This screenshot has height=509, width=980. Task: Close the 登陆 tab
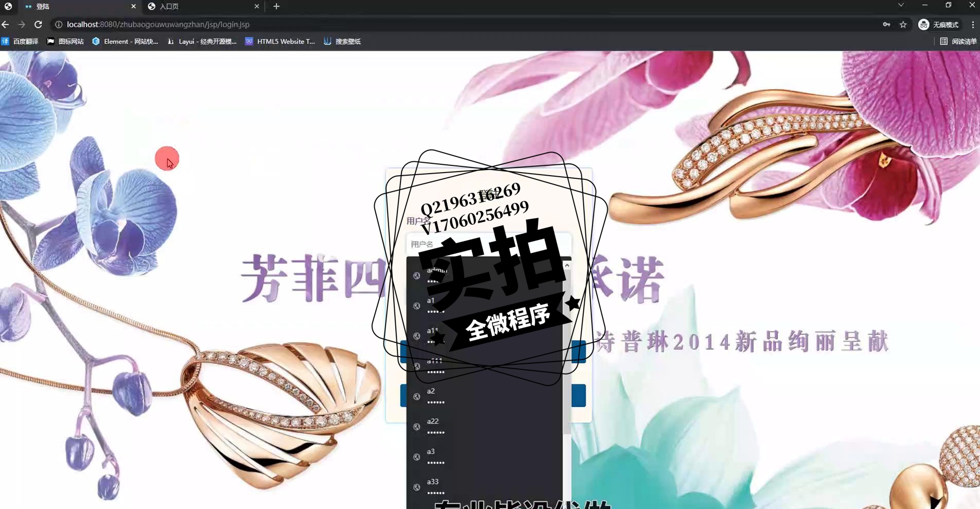pyautogui.click(x=133, y=6)
